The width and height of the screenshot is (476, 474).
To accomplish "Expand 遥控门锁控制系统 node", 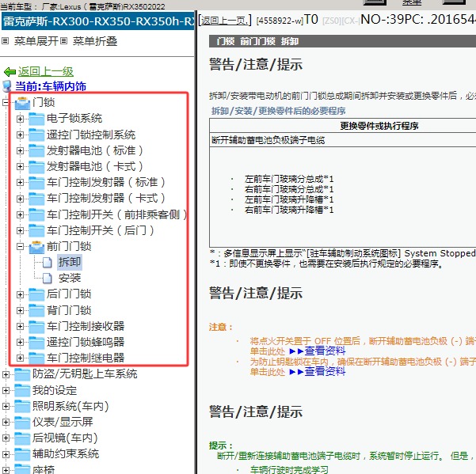I will click(20, 135).
